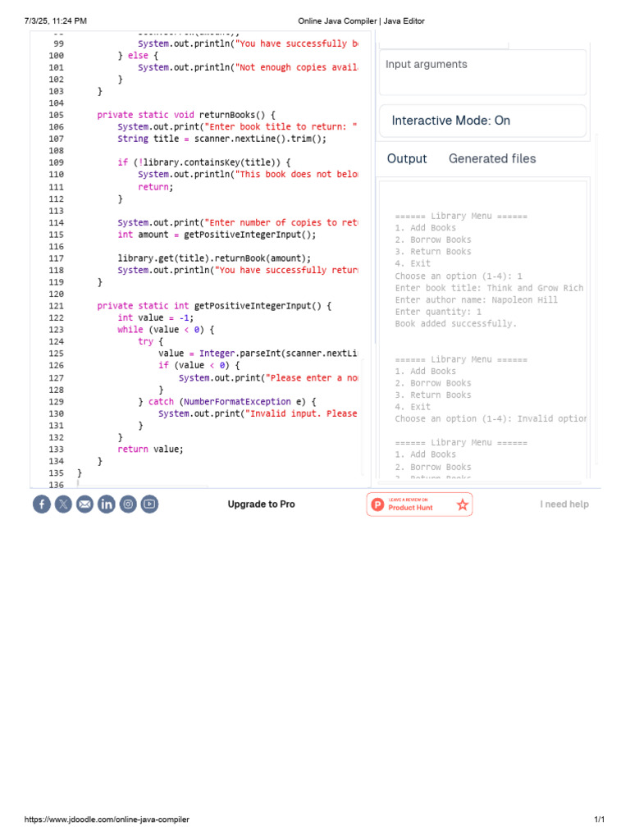Click the jdoodle.com URL in the footer
630x840 pixels.
click(107, 819)
